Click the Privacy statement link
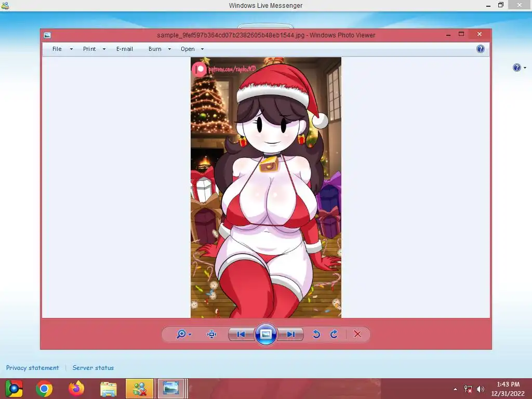Screen dimensions: 532x399 [33, 368]
